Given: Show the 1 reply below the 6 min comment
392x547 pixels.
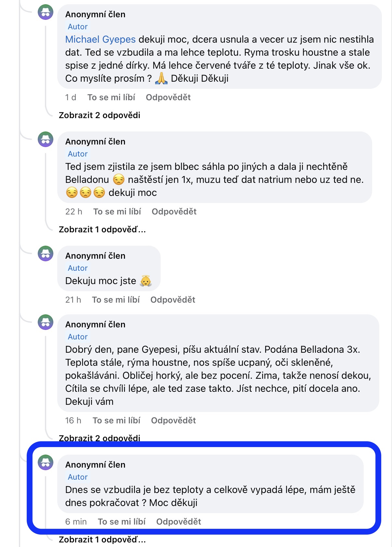Looking at the screenshot, I should coord(102,540).
